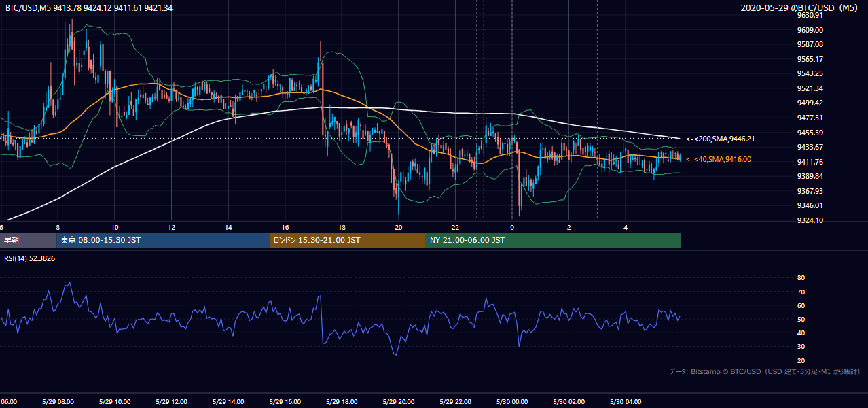Click the 5/29 20:00 date axis label
The height and width of the screenshot is (408, 868).
click(x=399, y=402)
